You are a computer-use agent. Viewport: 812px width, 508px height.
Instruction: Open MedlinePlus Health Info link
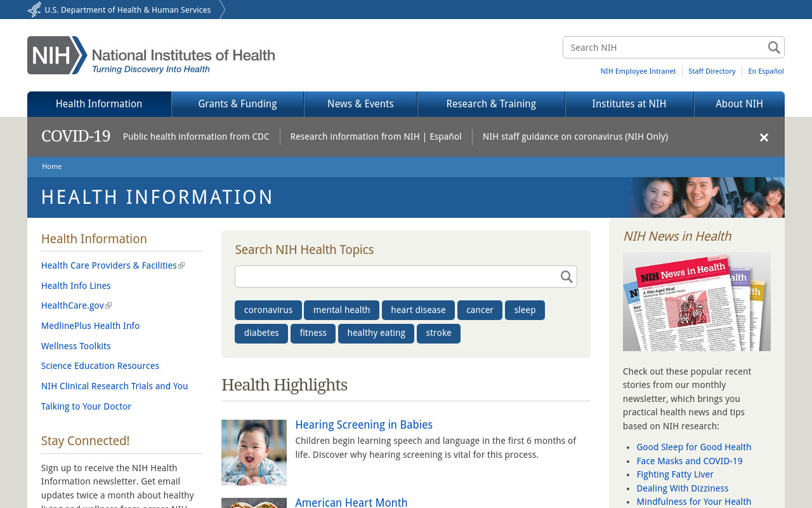[90, 326]
